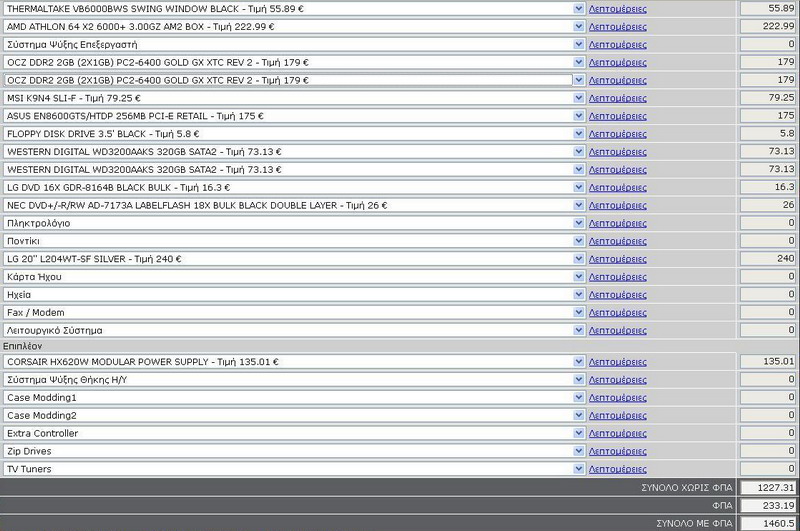The image size is (800, 531).
Task: Open the LG 20'' L204WT-SF SILVER monitor dropdown
Action: [293, 259]
